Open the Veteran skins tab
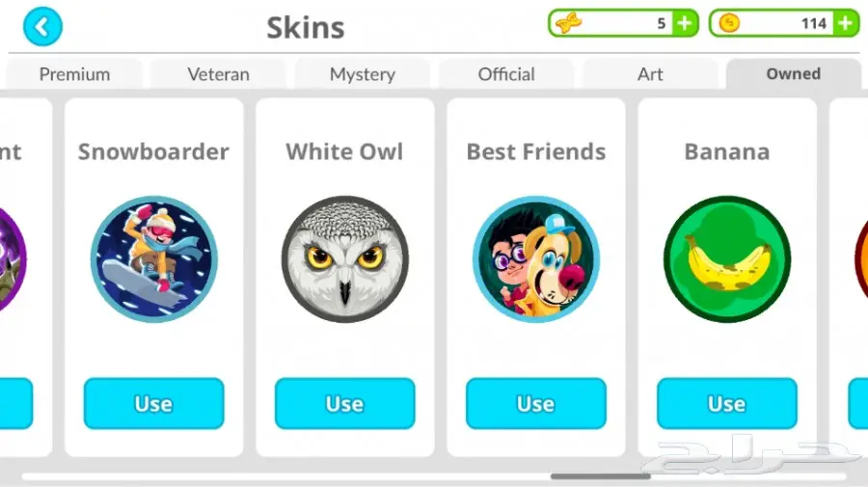The width and height of the screenshot is (868, 487). coord(218,74)
